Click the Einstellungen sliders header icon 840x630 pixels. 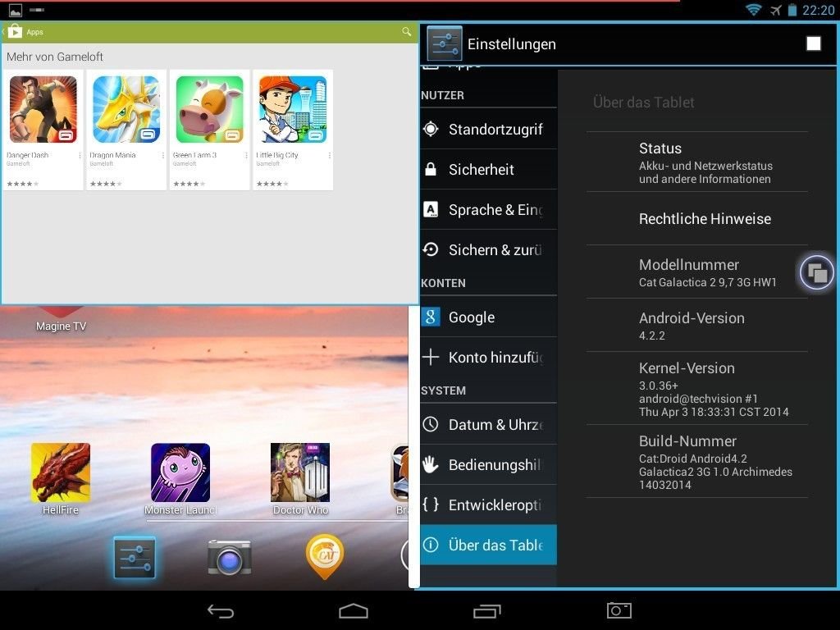pos(445,44)
